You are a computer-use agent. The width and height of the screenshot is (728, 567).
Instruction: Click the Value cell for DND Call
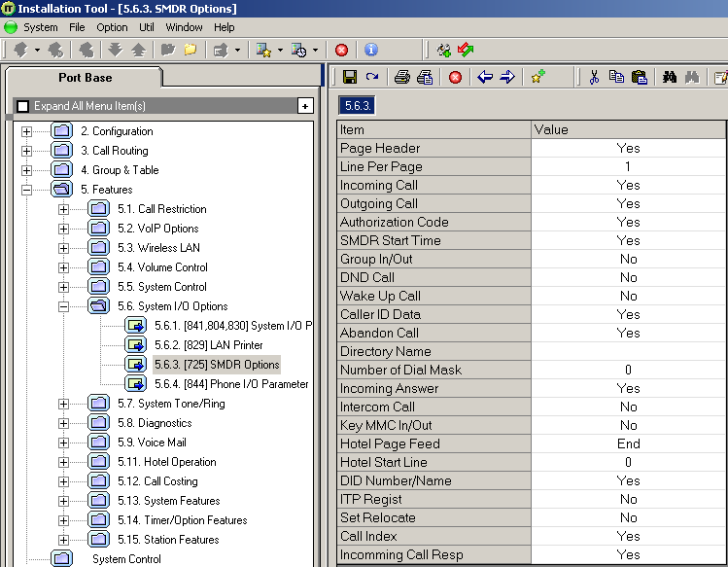coord(628,277)
